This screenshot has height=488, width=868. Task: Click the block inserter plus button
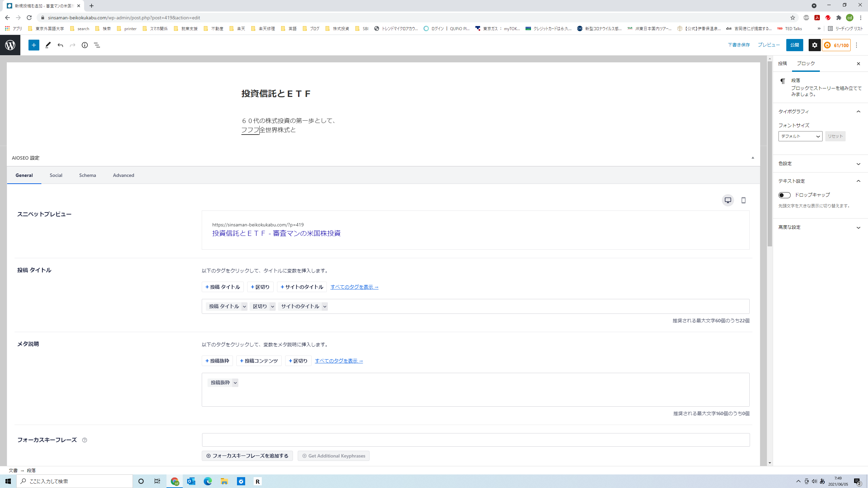(34, 45)
